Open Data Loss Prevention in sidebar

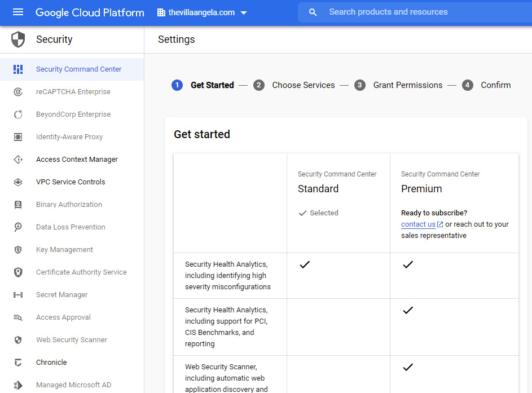tap(72, 227)
